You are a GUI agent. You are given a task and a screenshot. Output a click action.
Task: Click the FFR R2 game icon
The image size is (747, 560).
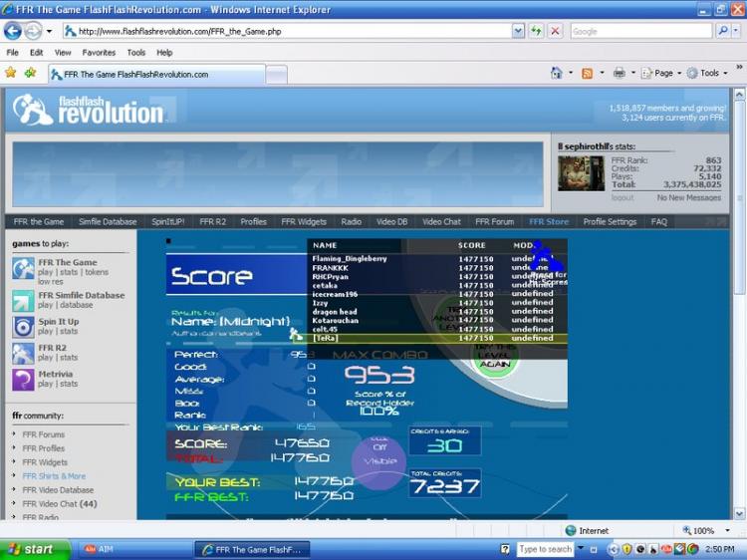point(23,353)
